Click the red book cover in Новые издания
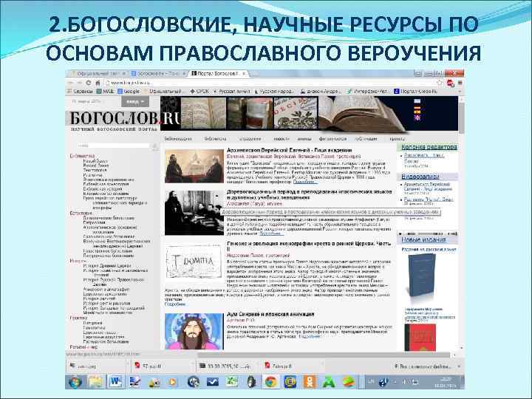 (420, 337)
